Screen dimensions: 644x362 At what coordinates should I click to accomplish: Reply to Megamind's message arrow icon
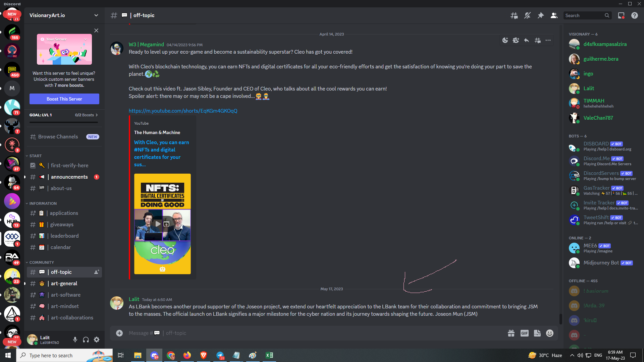pyautogui.click(x=527, y=40)
